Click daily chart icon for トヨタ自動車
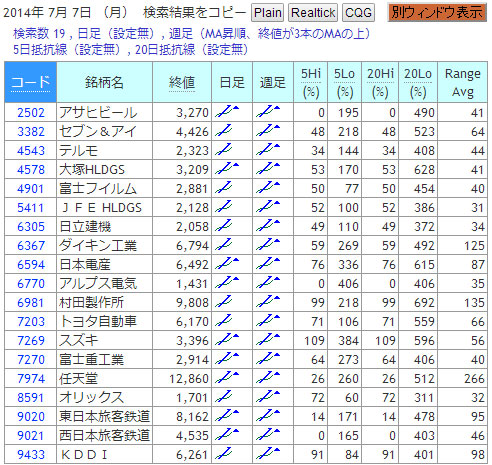 [x=223, y=320]
